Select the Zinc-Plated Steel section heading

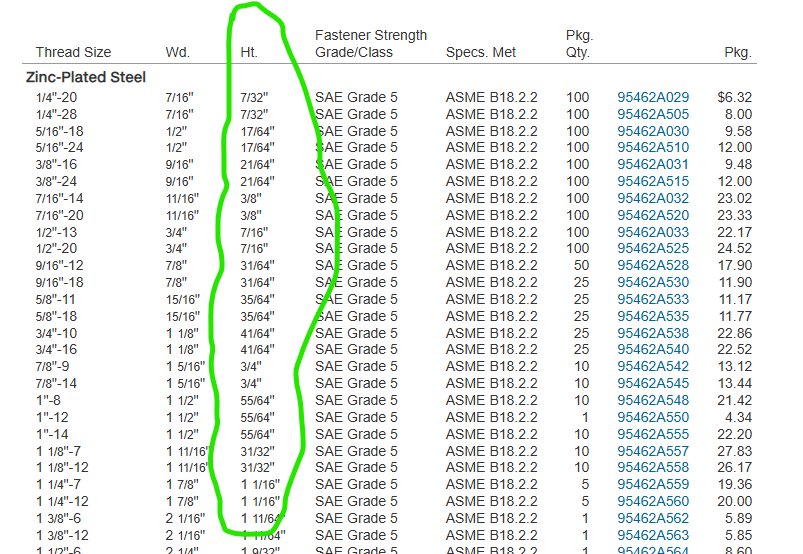85,77
